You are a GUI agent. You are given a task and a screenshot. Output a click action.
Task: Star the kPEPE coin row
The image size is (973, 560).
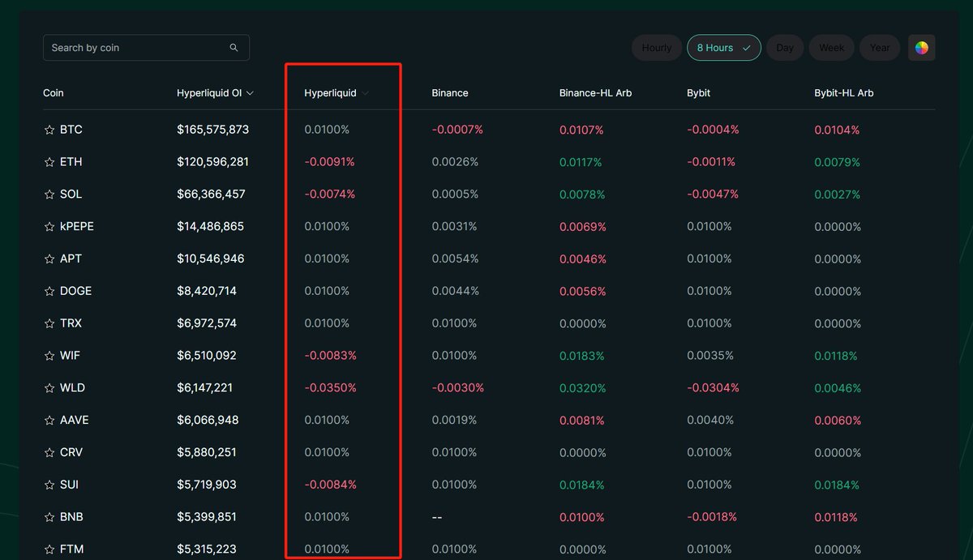click(x=49, y=227)
